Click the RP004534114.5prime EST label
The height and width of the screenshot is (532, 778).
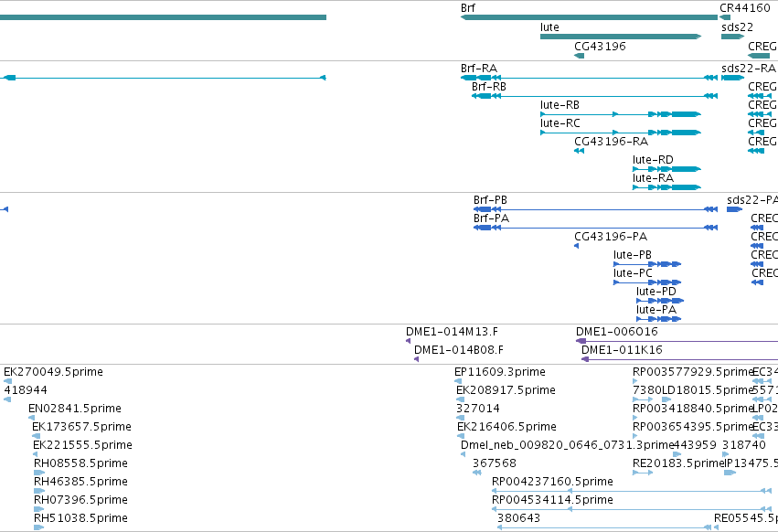tap(552, 500)
